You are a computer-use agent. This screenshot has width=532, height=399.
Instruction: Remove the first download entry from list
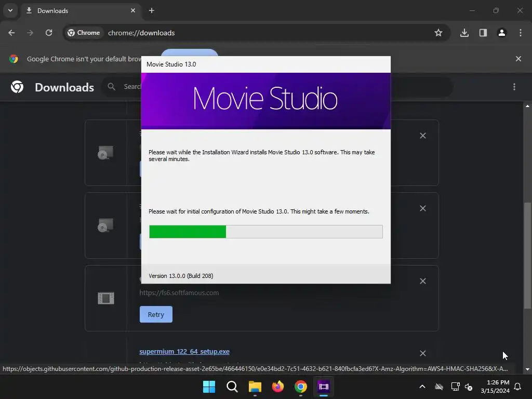(x=423, y=136)
